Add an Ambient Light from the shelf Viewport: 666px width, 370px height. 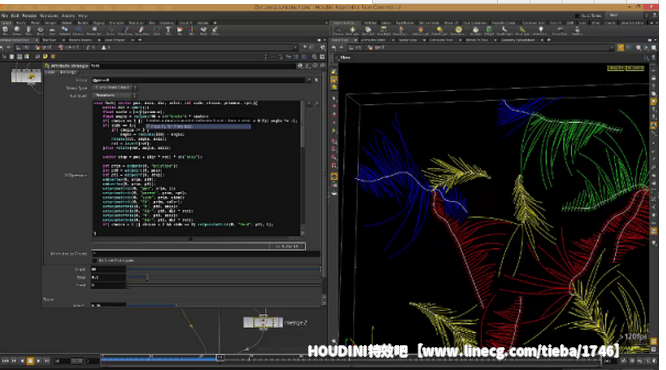[x=540, y=31]
